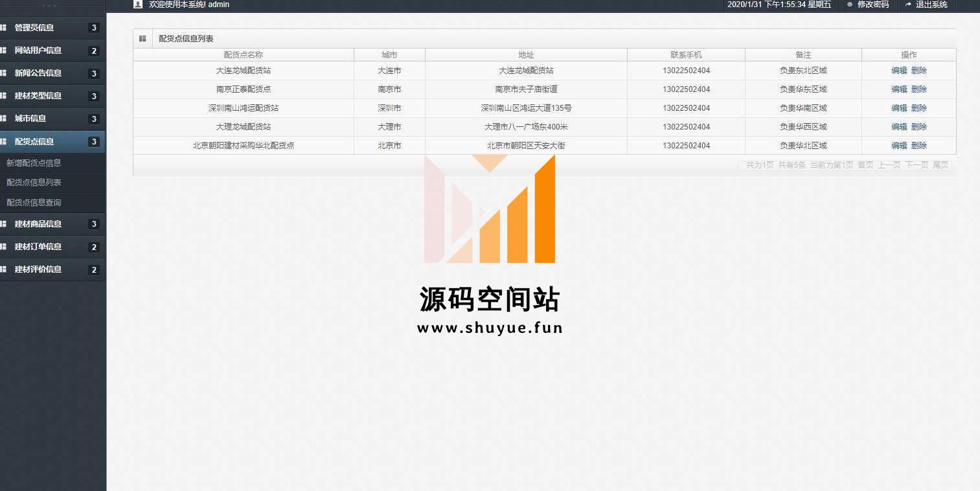Edit the 大理龙城配货站 row
980x491 pixels.
click(899, 127)
